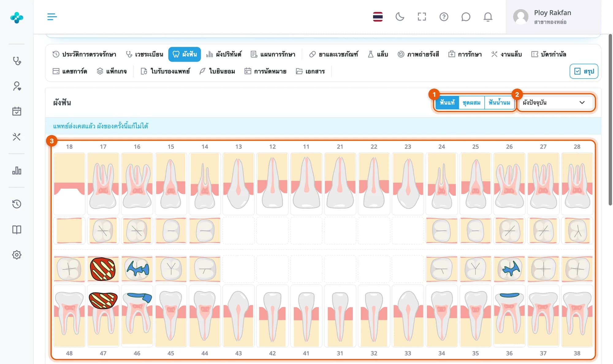Open the notifications bell

(x=488, y=17)
